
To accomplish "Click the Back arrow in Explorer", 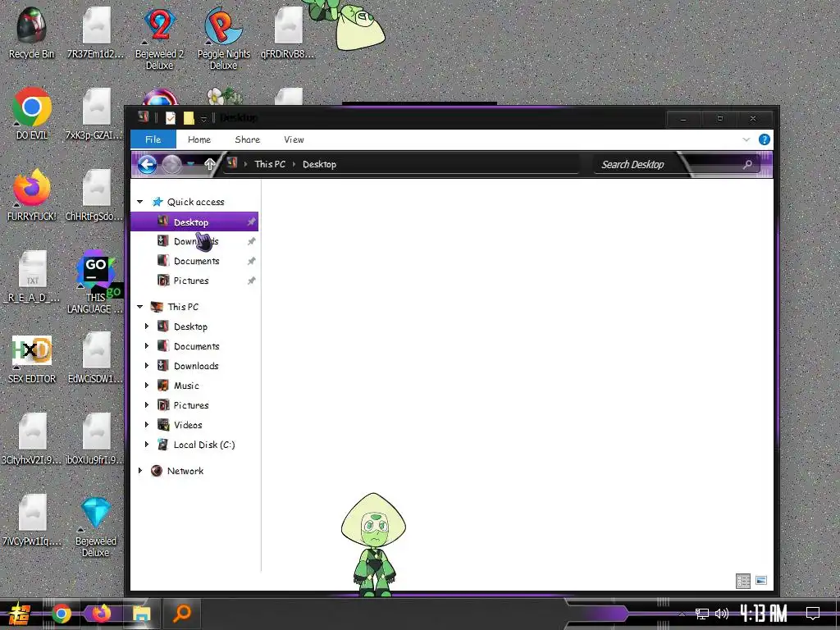I will coord(147,164).
